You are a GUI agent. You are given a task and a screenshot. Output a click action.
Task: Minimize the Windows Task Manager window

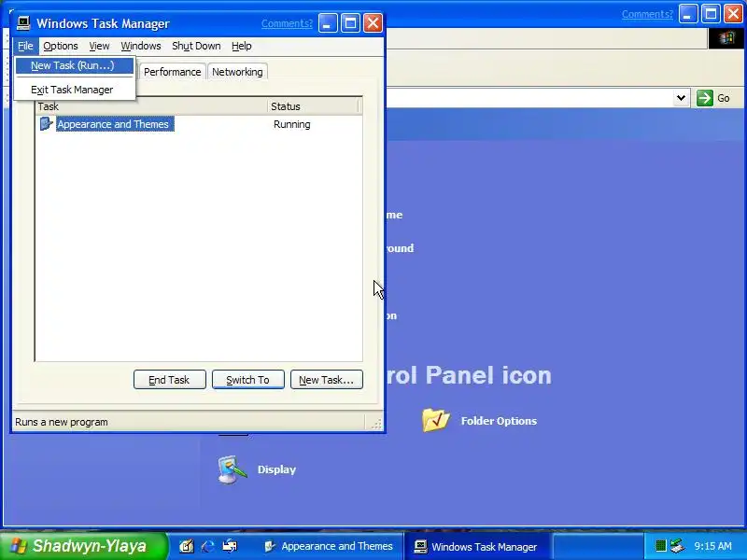pyautogui.click(x=328, y=22)
